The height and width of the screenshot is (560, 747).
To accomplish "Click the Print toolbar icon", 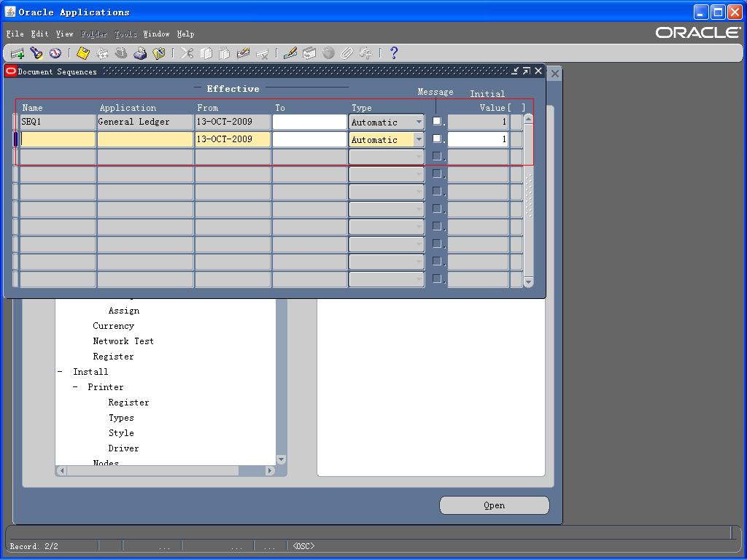I will (139, 53).
